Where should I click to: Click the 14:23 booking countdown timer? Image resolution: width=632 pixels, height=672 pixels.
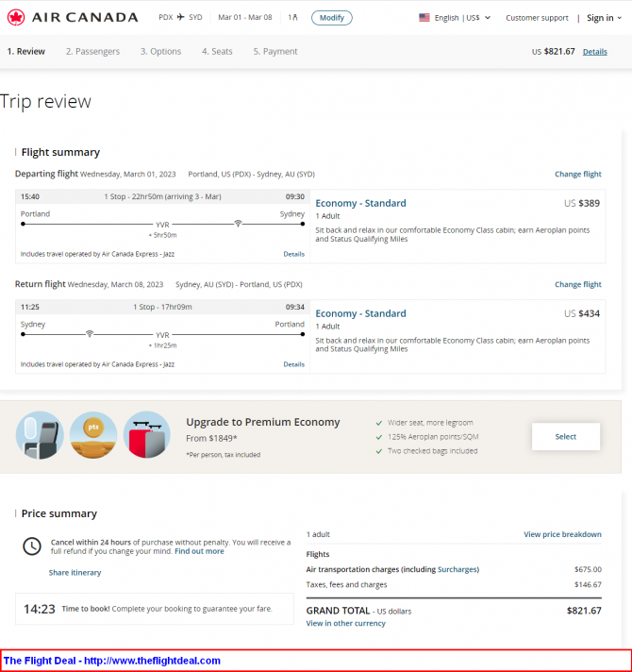click(x=40, y=609)
